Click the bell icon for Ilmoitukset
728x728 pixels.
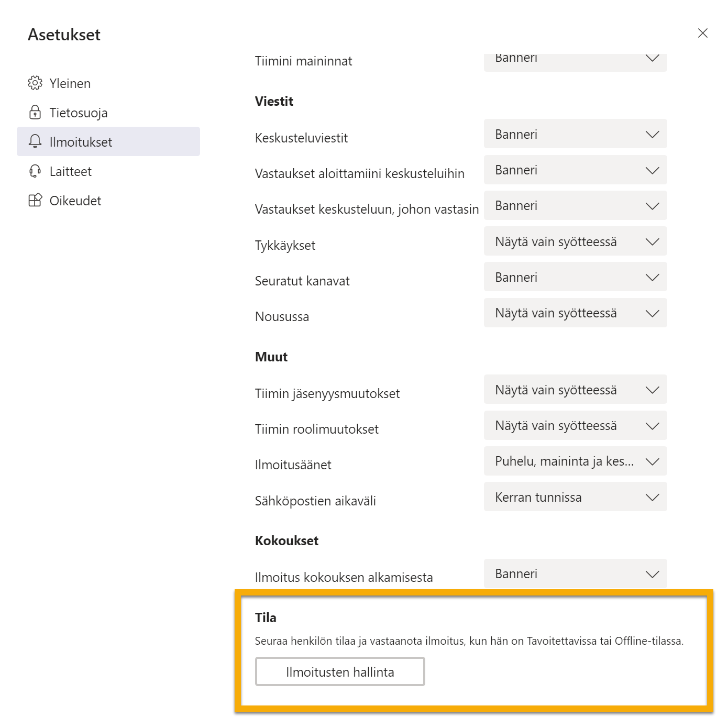click(35, 141)
